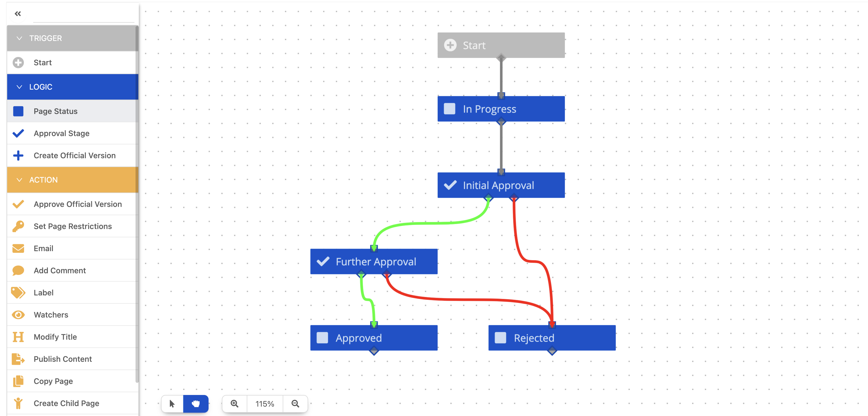Screen dimensions: 868x416
Task: Click the Set Page Restrictions key icon
Action: pyautogui.click(x=18, y=226)
